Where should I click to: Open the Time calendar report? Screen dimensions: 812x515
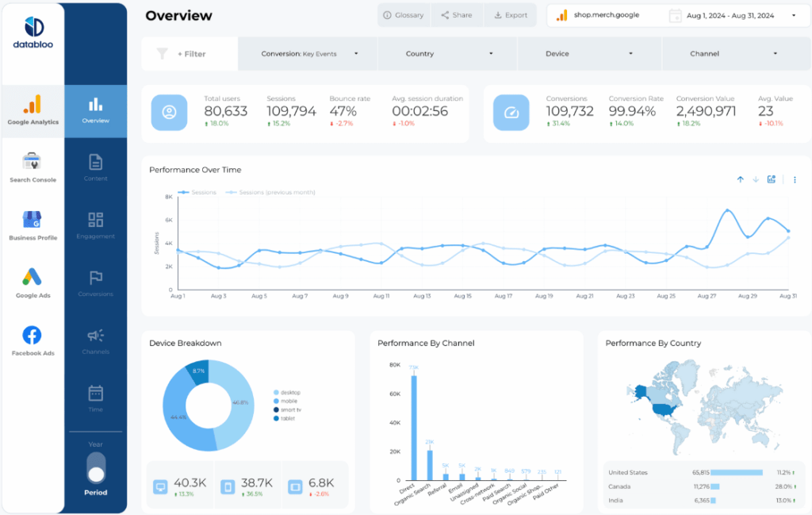click(95, 393)
